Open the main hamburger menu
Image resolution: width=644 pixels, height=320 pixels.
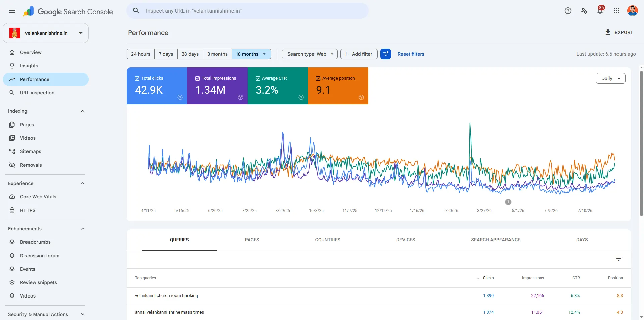(12, 11)
